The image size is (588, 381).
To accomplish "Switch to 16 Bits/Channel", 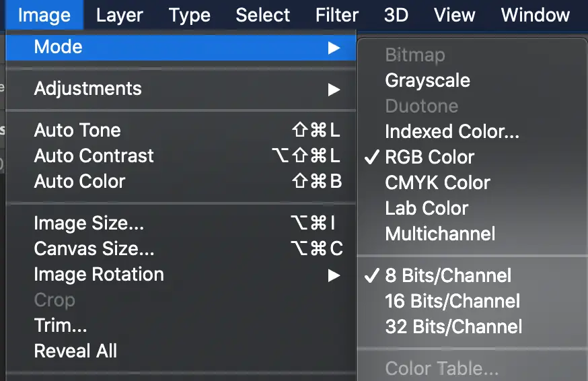I will [x=452, y=301].
